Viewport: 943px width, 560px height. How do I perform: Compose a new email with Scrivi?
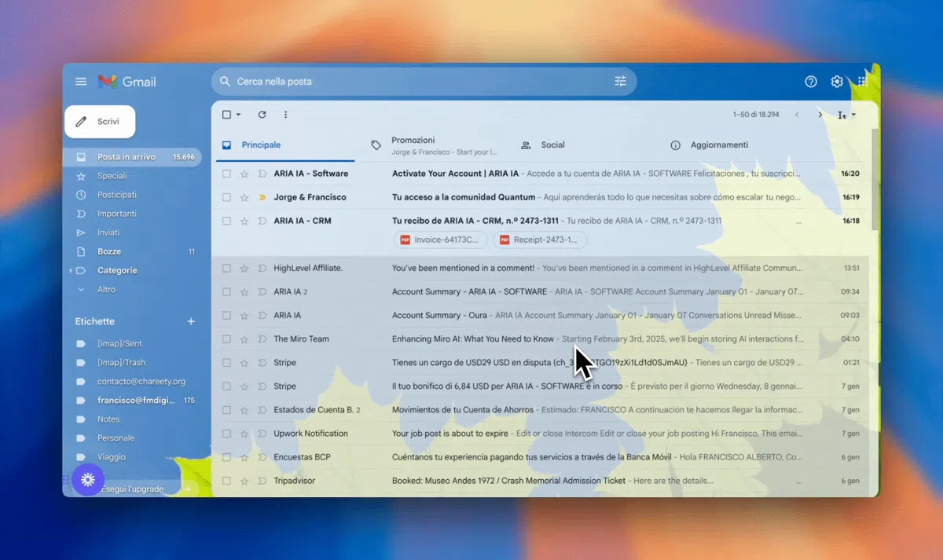[100, 122]
